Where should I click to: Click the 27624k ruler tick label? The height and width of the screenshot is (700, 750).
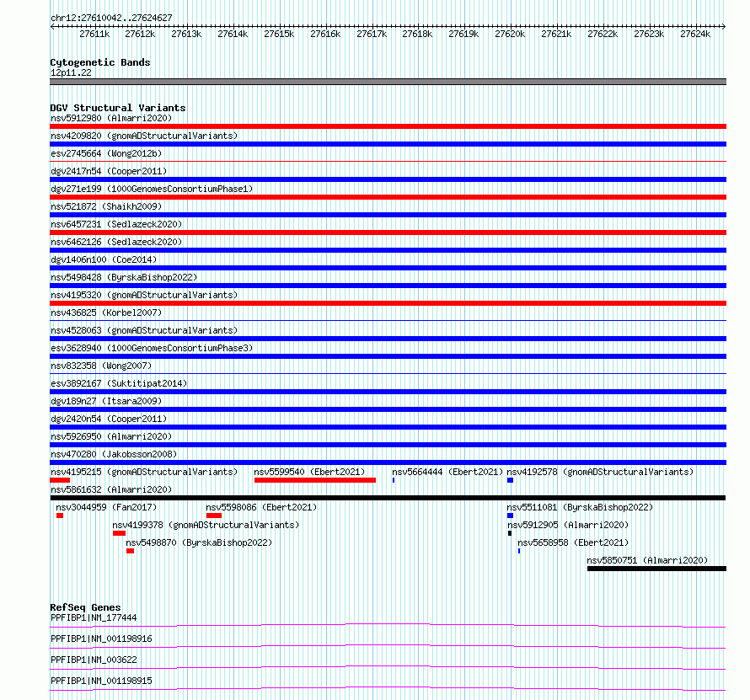pyautogui.click(x=695, y=34)
